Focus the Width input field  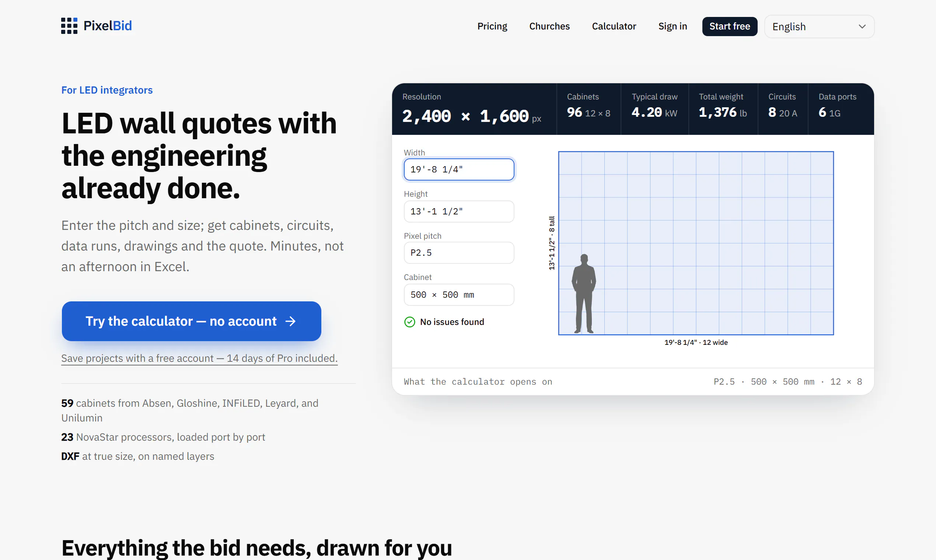click(458, 169)
